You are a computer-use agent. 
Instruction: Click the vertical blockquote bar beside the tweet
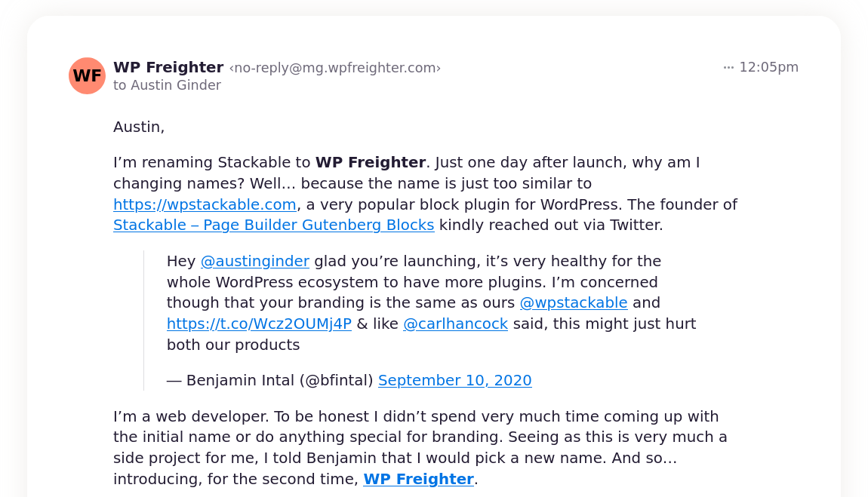144,321
